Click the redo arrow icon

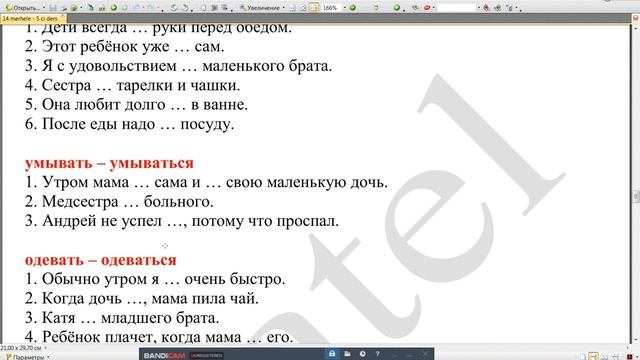click(151, 8)
